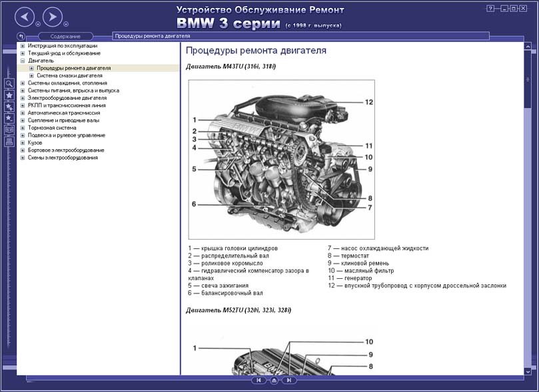Click legend line 11 — генератор
The height and width of the screenshot is (392, 539).
click(350, 278)
